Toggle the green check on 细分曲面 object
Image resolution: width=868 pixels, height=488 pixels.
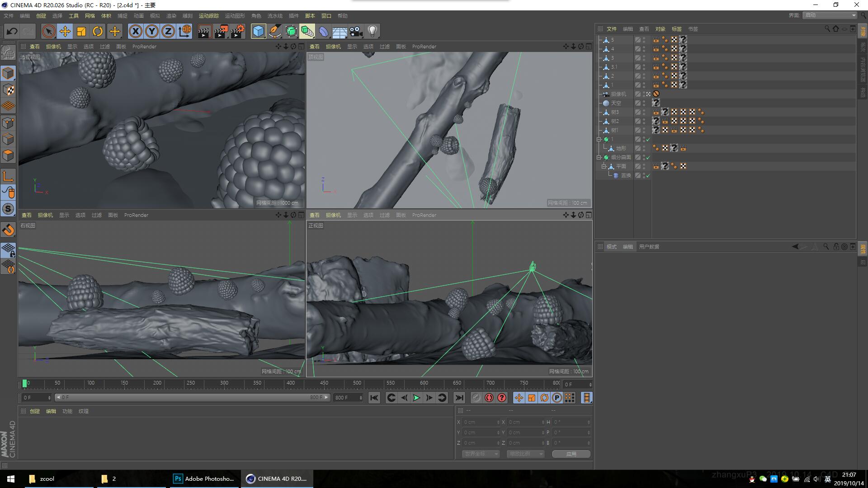[648, 157]
